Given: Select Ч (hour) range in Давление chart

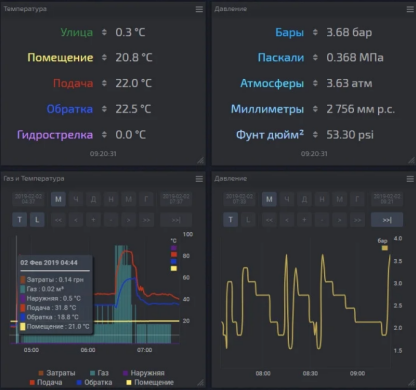Looking at the screenshot, I should 287,199.
